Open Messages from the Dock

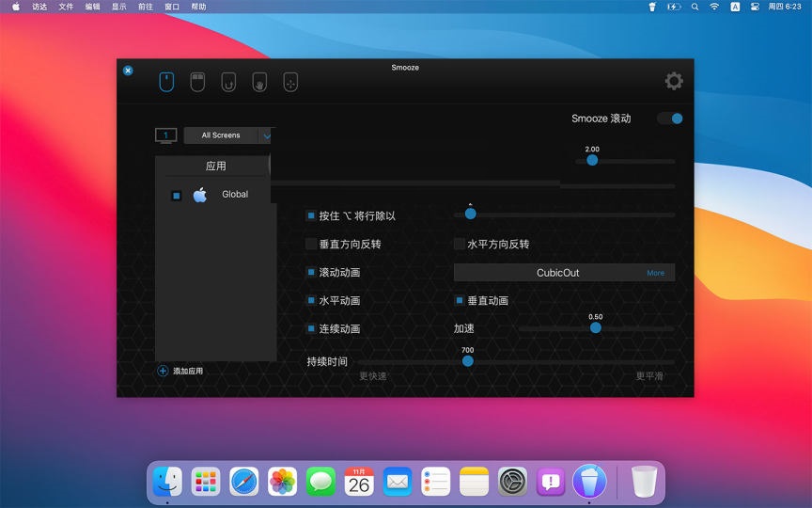(320, 482)
